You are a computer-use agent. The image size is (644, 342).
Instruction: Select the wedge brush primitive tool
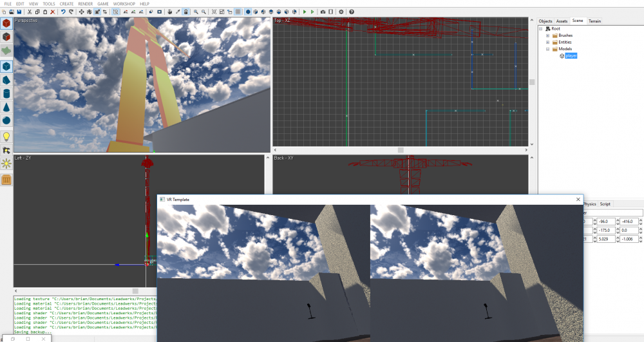tap(6, 80)
